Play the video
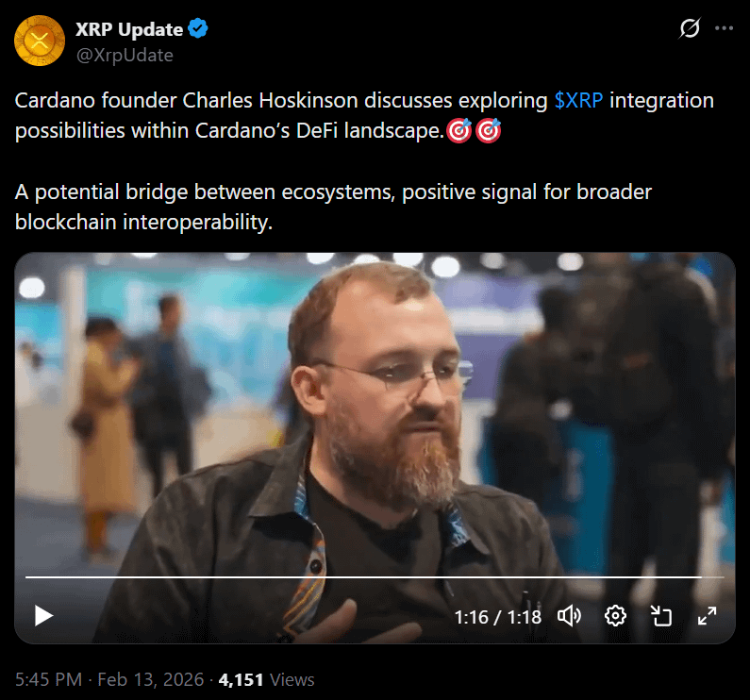Screen dimensions: 750x700 point(43,616)
